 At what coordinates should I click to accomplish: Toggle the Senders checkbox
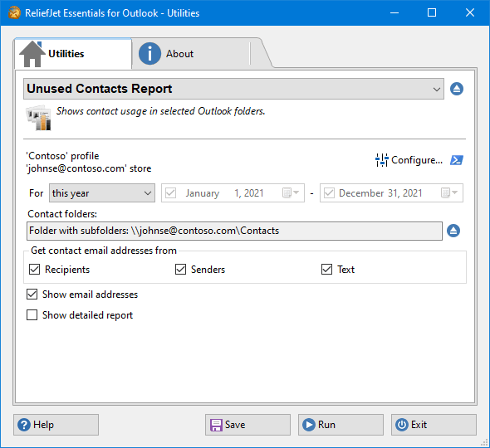tap(180, 269)
